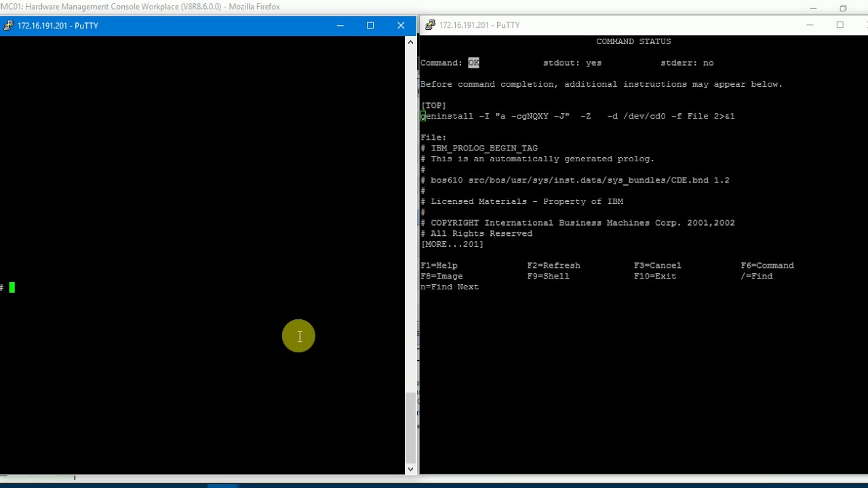Click 'stdout: yes' text

coord(572,63)
